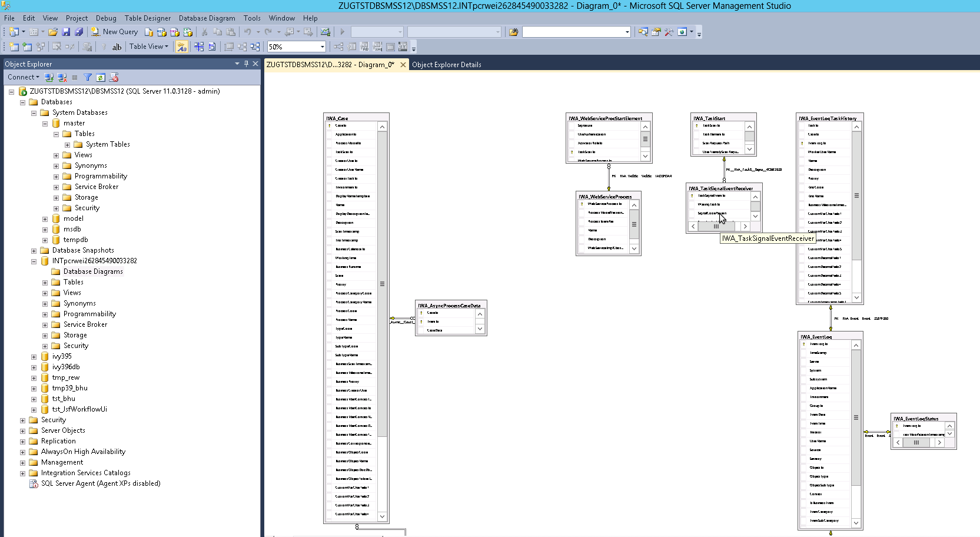Click IWA_EventLogStatus horizontal scrollbar thumb

916,442
